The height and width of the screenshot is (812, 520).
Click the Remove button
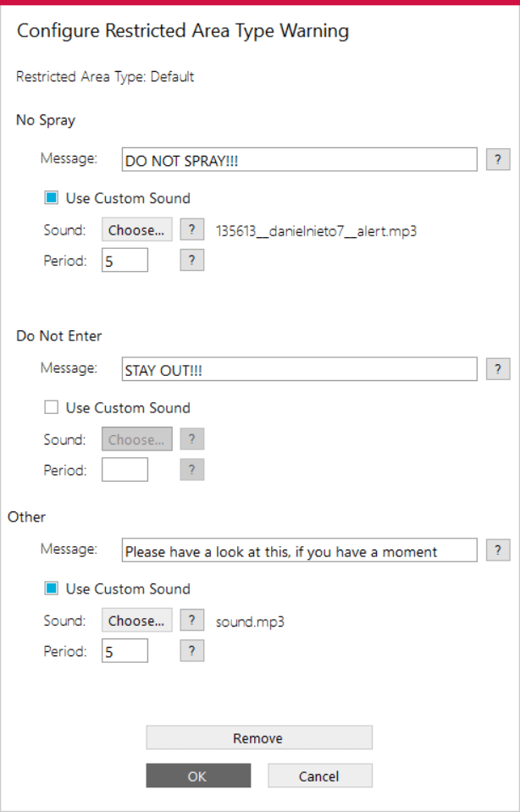259,737
